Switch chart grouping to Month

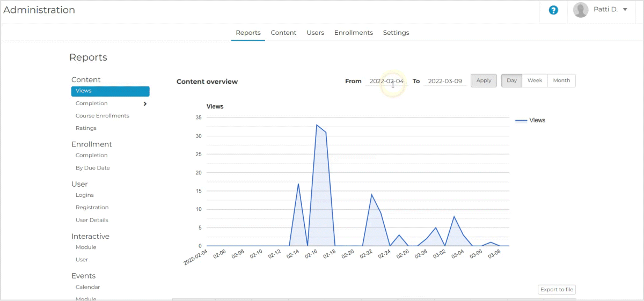[x=561, y=80]
